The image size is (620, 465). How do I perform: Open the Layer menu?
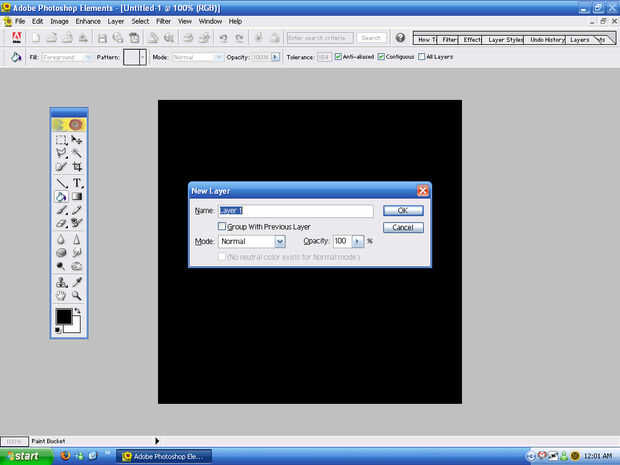coord(116,21)
